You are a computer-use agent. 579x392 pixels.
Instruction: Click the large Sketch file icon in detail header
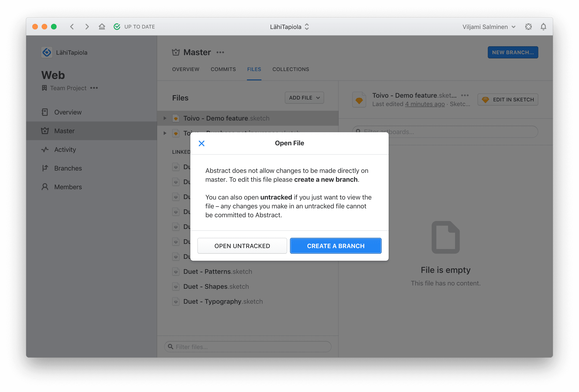tap(359, 100)
